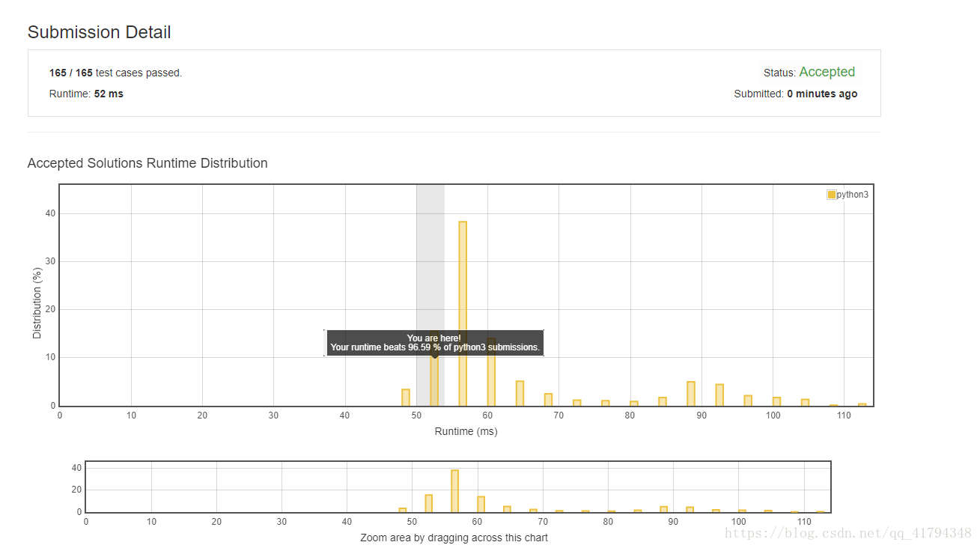Click the Accepted status text
Viewport: 980px width, 548px height.
coord(827,72)
